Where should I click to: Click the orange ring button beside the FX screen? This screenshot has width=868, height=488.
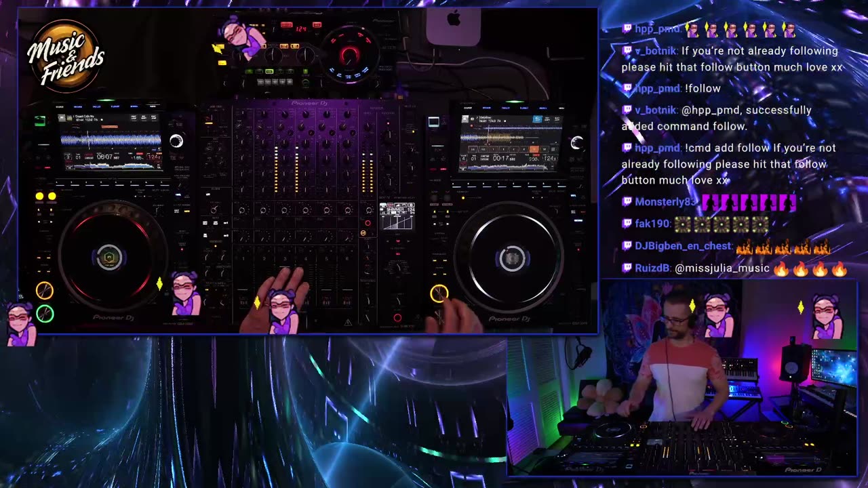click(x=363, y=233)
